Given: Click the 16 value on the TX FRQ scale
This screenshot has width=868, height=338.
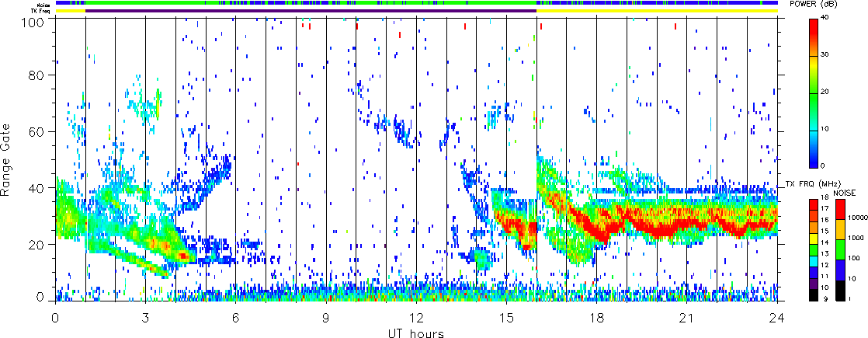Looking at the screenshot, I should click(825, 220).
